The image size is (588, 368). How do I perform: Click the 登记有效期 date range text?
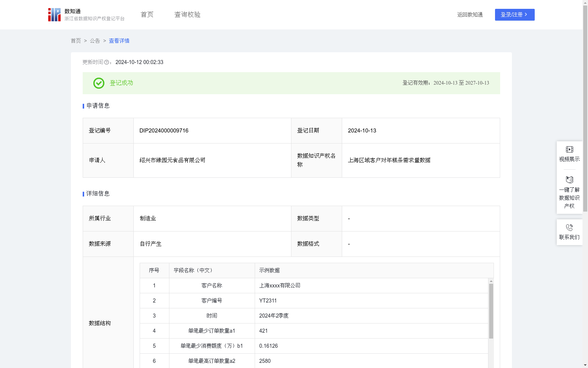446,83
